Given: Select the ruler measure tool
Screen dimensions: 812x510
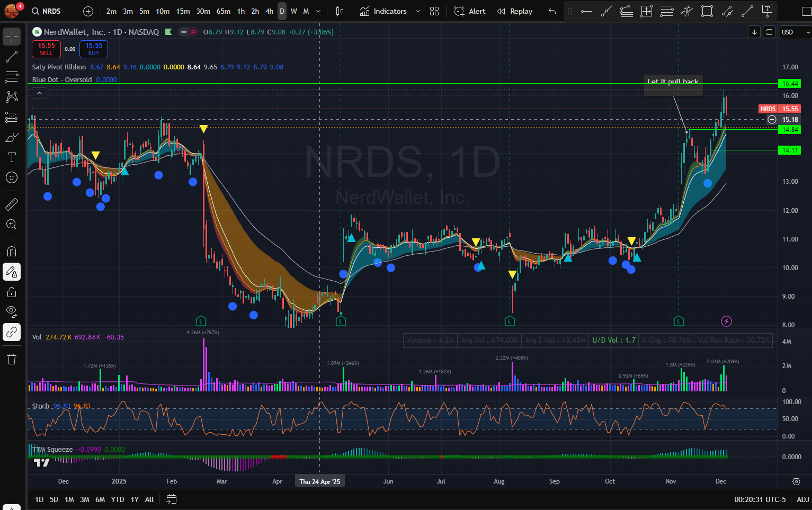Looking at the screenshot, I should pos(12,204).
